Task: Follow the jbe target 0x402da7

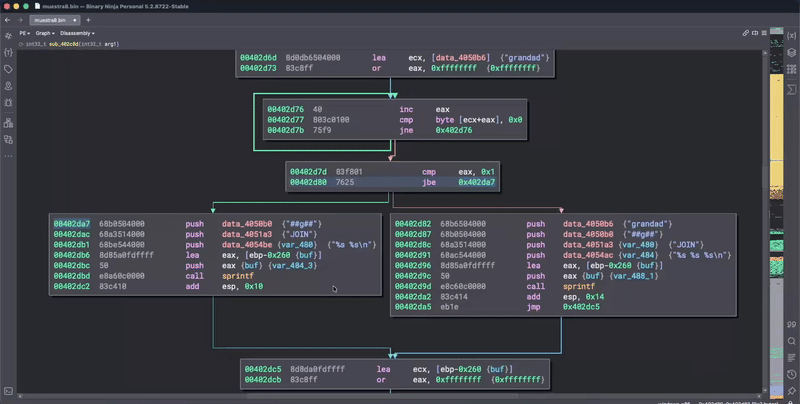Action: point(476,183)
